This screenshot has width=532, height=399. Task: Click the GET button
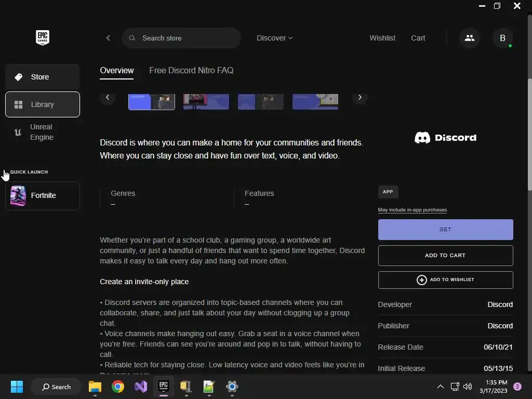coord(445,230)
